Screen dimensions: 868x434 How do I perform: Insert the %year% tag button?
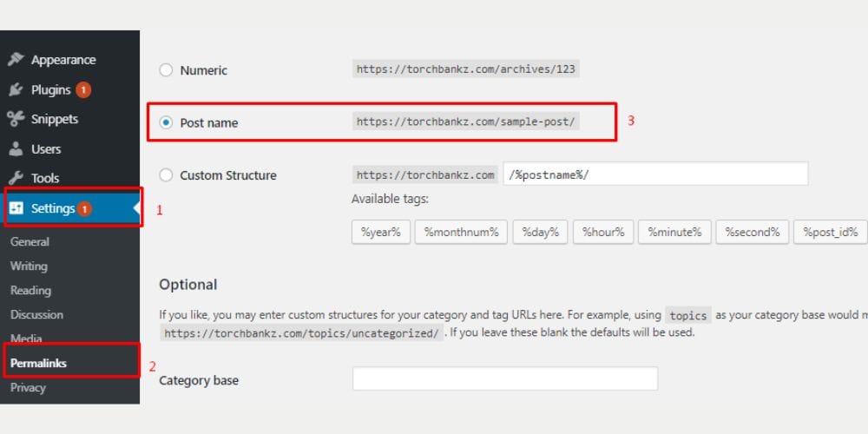pyautogui.click(x=380, y=232)
